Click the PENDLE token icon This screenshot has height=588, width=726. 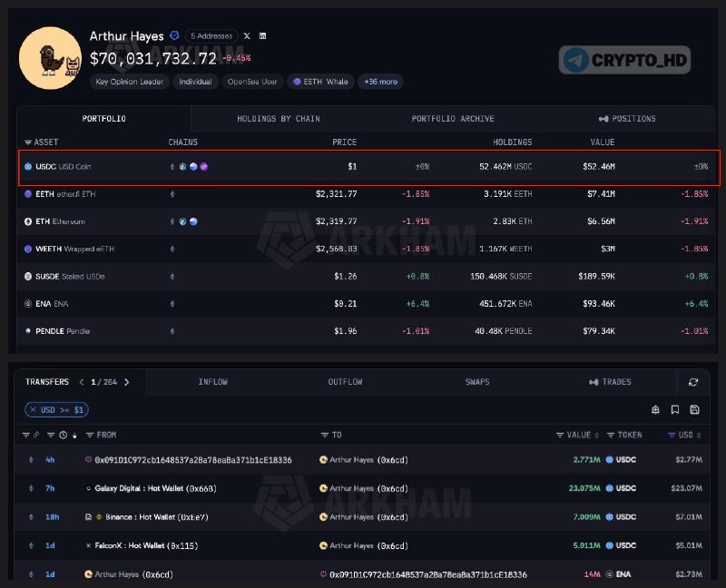click(x=28, y=331)
